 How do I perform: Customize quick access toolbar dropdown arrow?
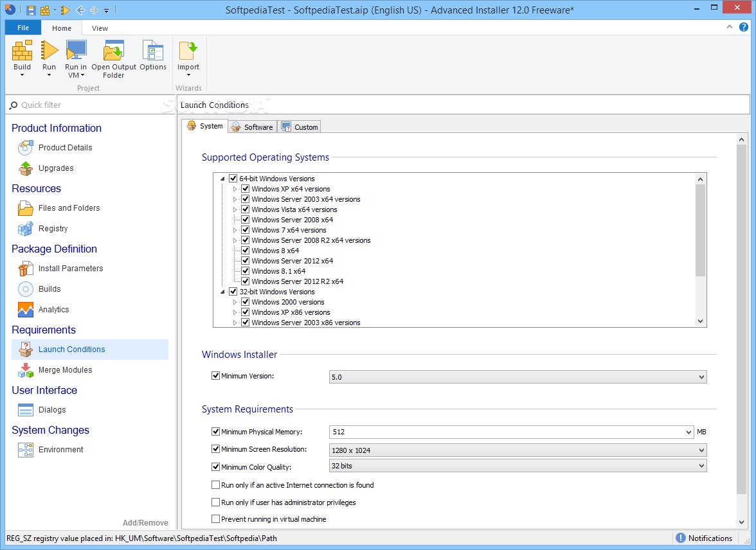coord(107,10)
